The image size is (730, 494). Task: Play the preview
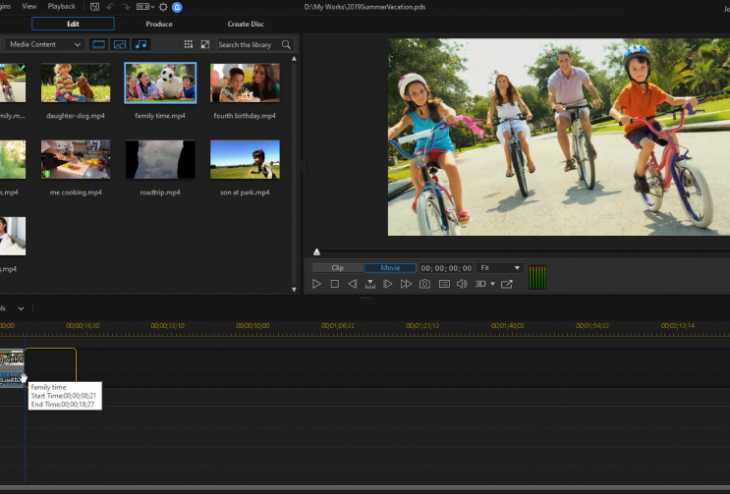[x=317, y=284]
